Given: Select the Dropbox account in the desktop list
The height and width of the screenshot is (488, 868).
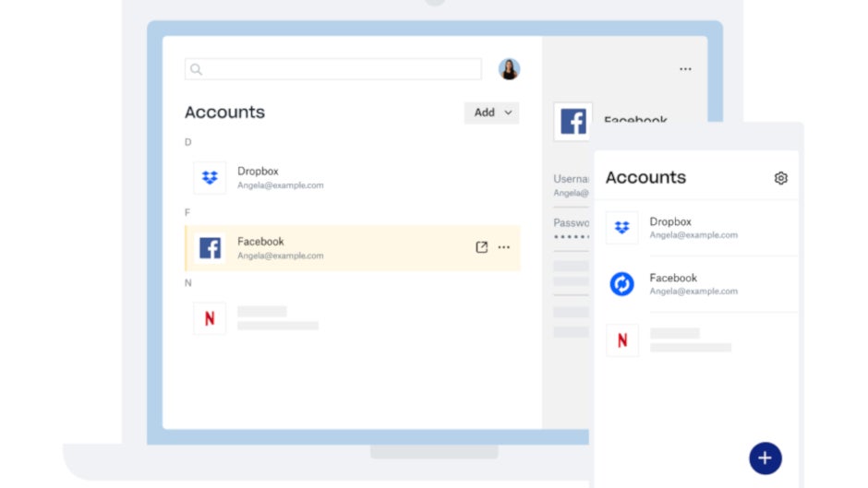Looking at the screenshot, I should click(353, 178).
